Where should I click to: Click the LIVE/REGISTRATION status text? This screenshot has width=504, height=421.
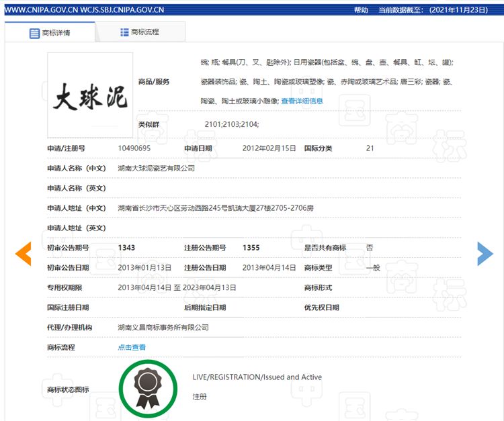point(257,377)
